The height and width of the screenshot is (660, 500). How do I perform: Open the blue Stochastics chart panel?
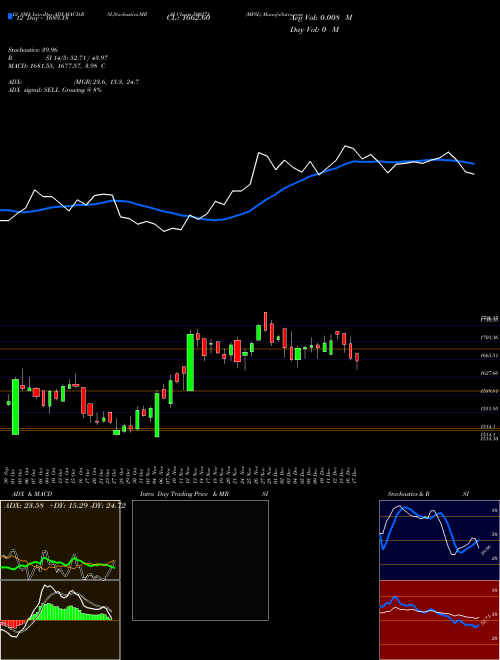(439, 540)
